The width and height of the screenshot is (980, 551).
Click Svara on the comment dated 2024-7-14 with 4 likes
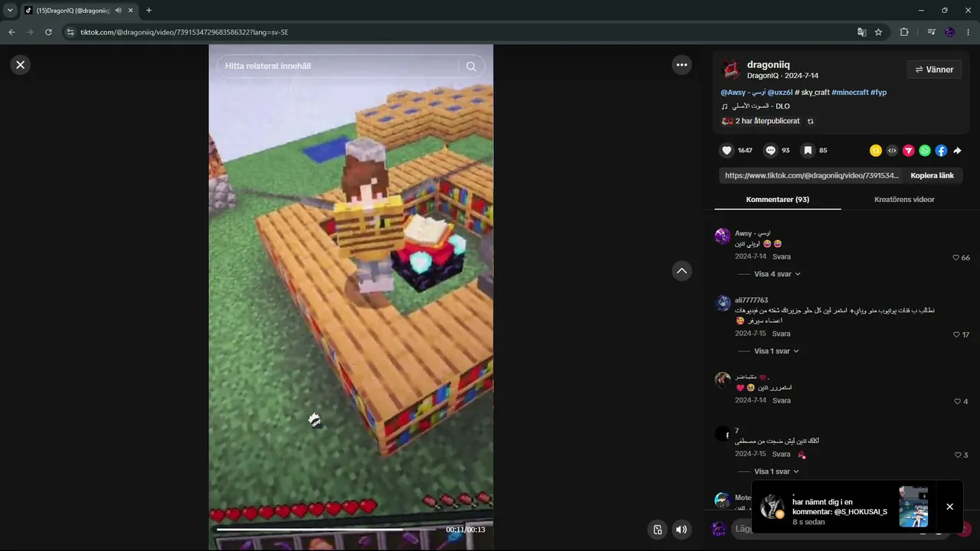pos(782,401)
